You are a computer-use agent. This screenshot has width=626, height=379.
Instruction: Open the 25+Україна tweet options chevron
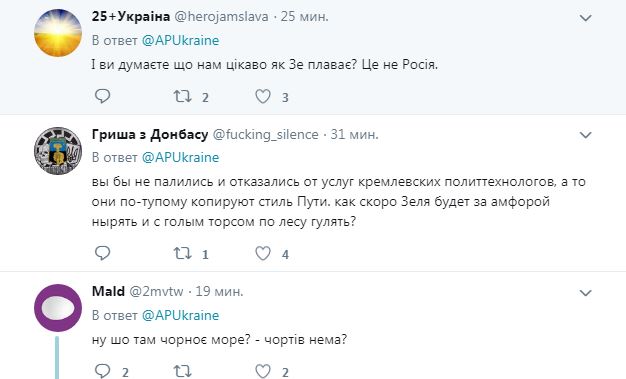pos(585,18)
